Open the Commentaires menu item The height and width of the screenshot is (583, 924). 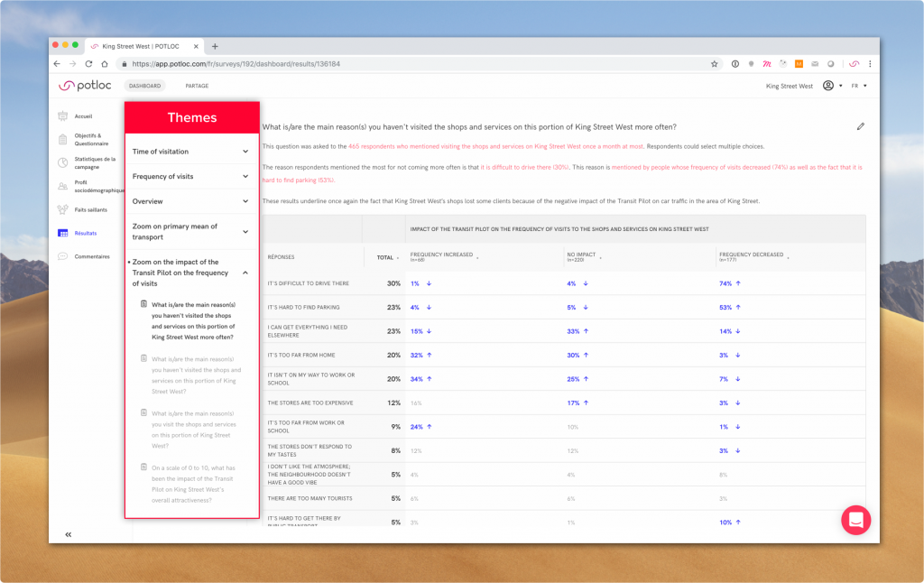click(92, 256)
